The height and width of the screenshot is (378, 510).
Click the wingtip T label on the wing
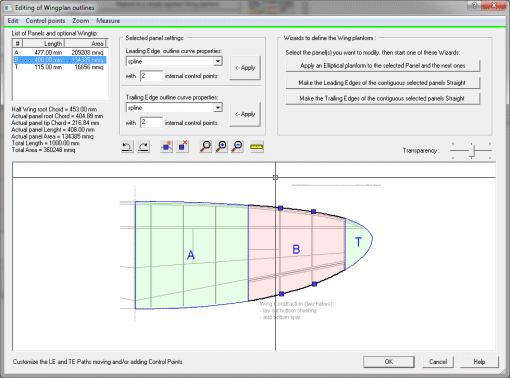pos(358,242)
